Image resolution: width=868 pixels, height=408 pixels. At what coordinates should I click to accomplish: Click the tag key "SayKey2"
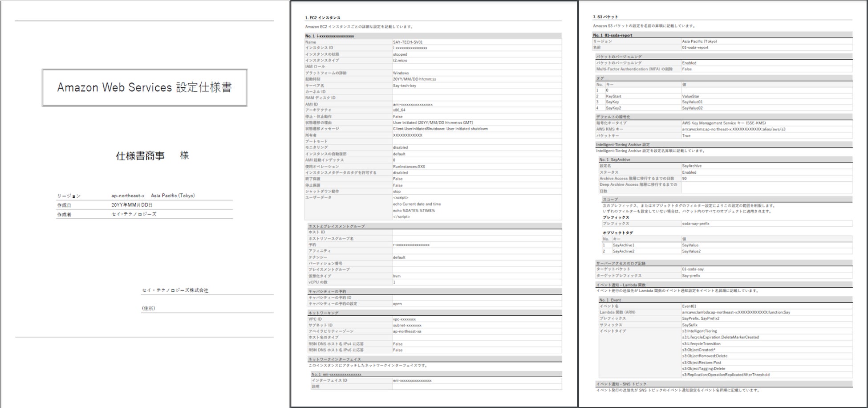pos(613,108)
